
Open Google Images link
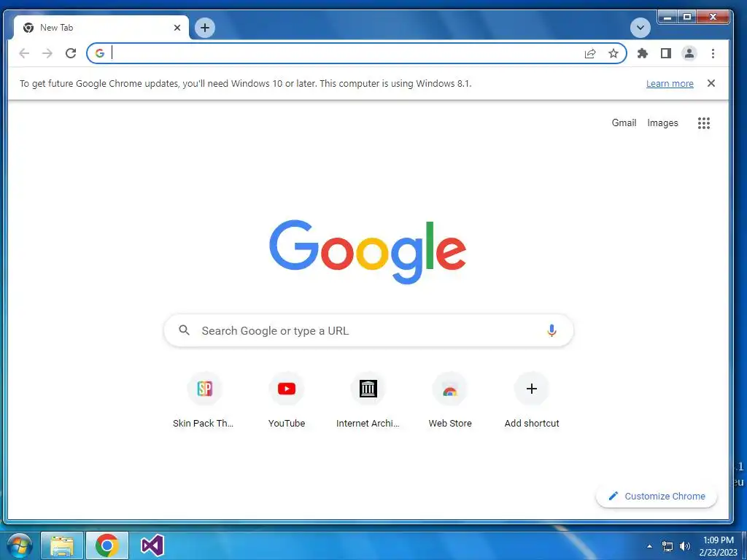pyautogui.click(x=662, y=122)
